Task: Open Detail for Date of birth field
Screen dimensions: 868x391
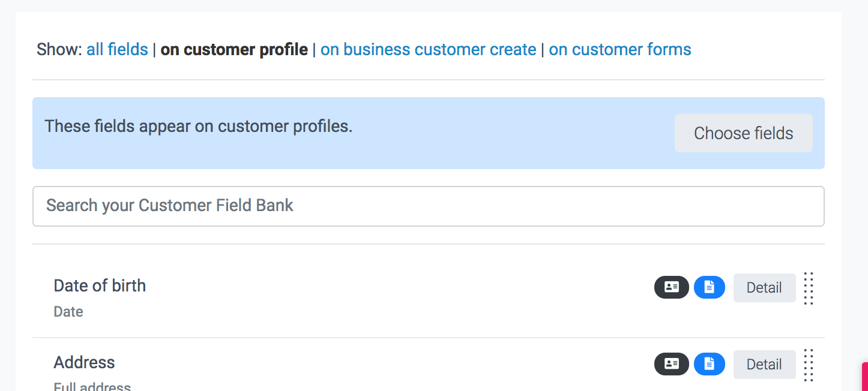Action: coord(764,288)
